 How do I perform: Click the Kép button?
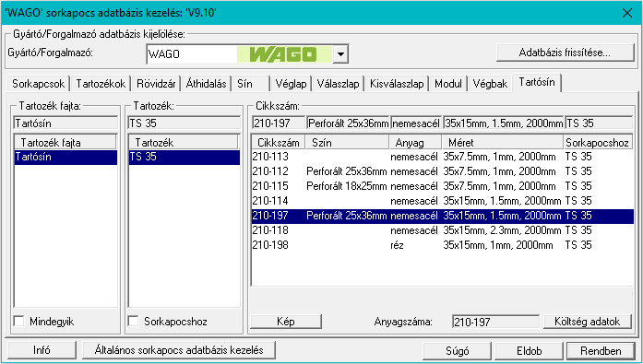(286, 322)
